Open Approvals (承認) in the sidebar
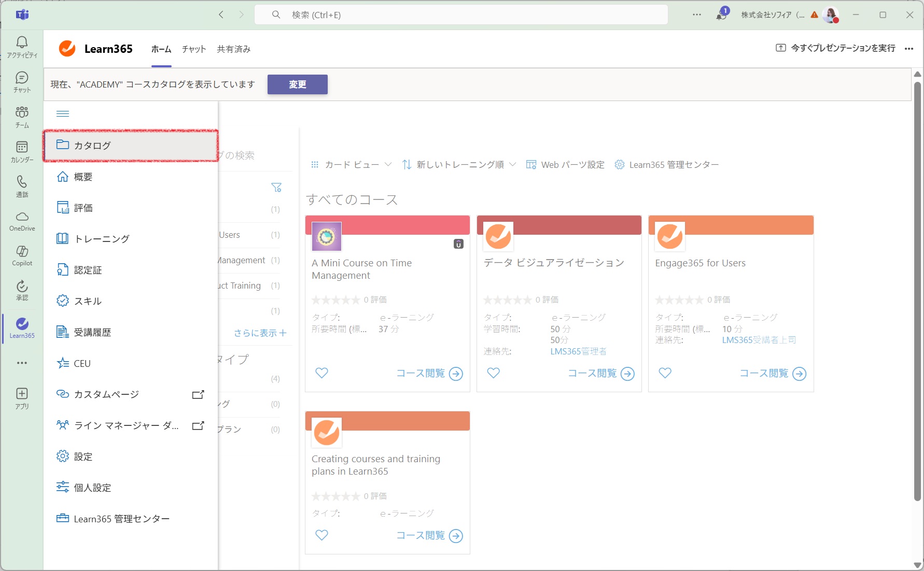 click(22, 290)
